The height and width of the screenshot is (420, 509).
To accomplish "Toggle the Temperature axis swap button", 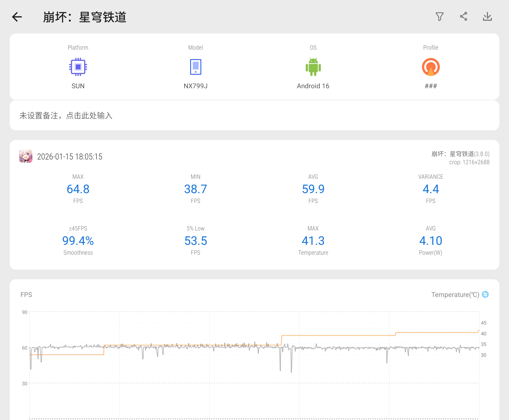I will (x=485, y=294).
